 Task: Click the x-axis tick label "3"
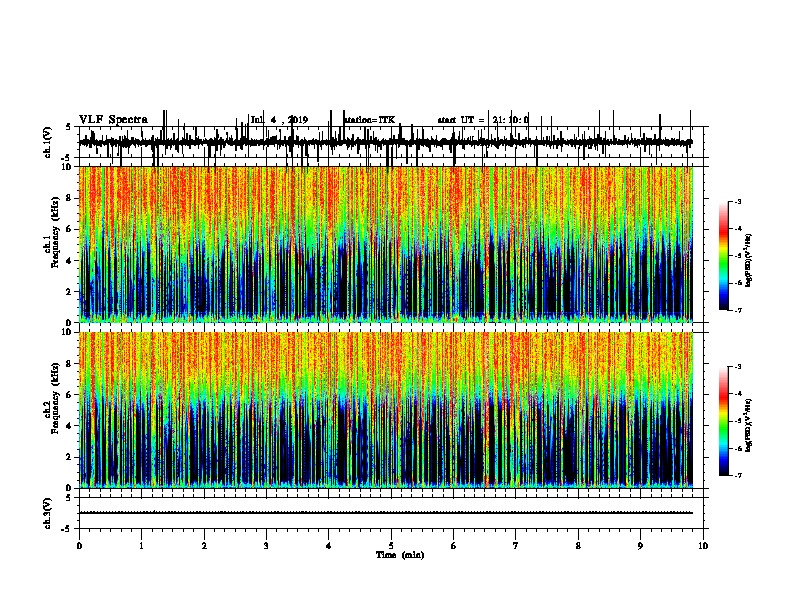point(266,546)
